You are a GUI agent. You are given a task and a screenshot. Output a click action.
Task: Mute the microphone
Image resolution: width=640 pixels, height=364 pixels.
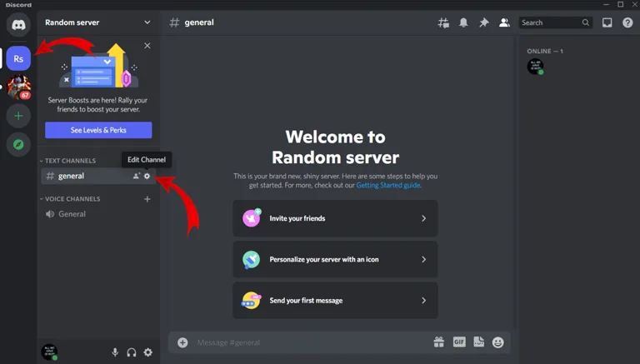coord(115,352)
